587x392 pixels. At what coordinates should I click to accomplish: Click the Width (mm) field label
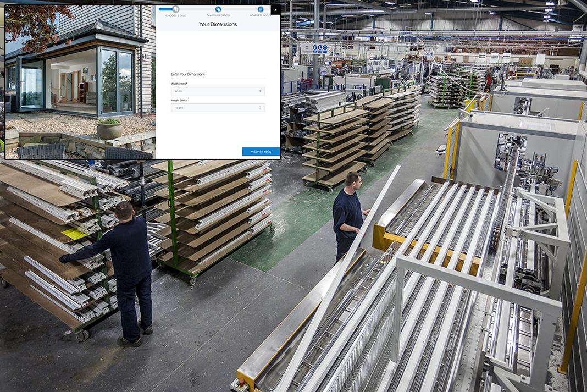point(180,84)
